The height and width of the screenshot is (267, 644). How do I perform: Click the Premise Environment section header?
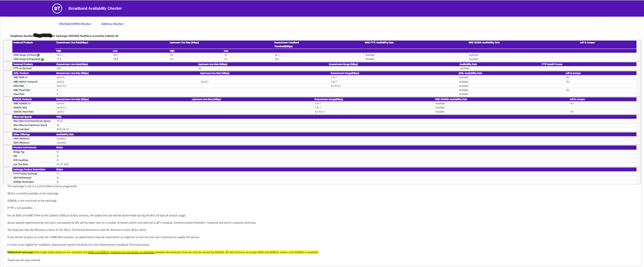click(23, 147)
